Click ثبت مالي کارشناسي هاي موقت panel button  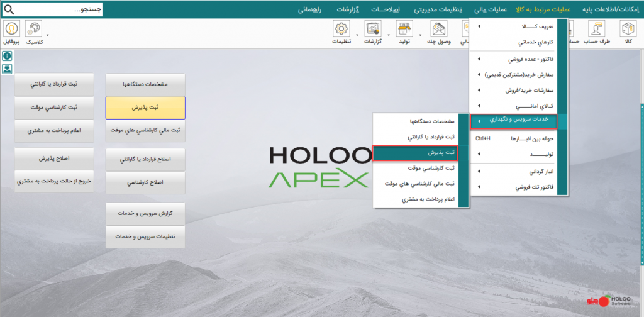pos(145,131)
